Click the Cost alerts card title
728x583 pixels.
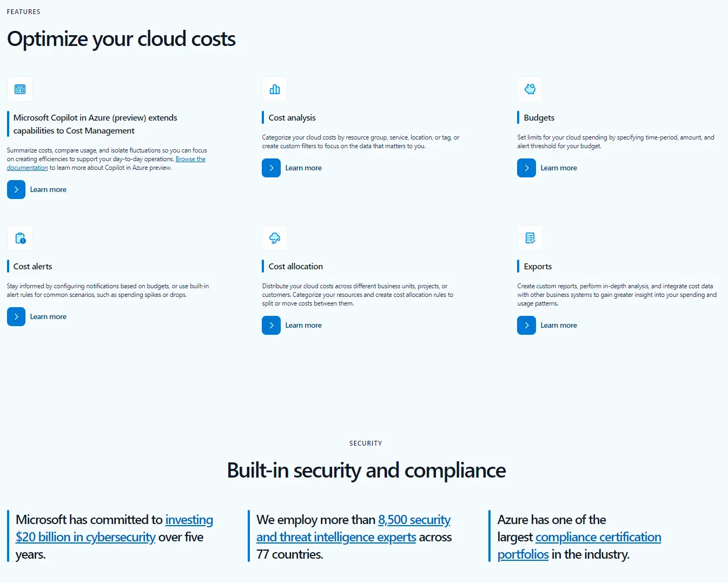coord(32,267)
